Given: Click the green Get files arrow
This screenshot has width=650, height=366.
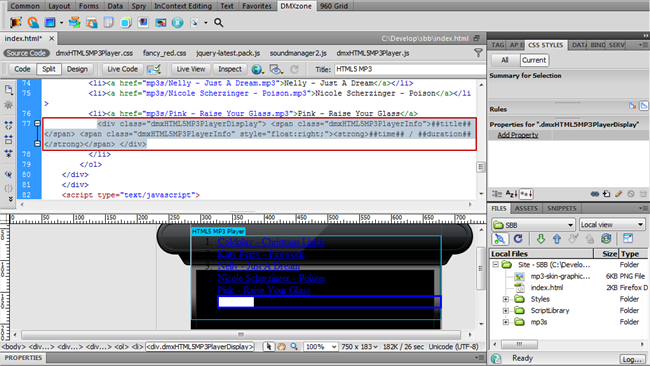Looking at the screenshot, I should (x=541, y=239).
